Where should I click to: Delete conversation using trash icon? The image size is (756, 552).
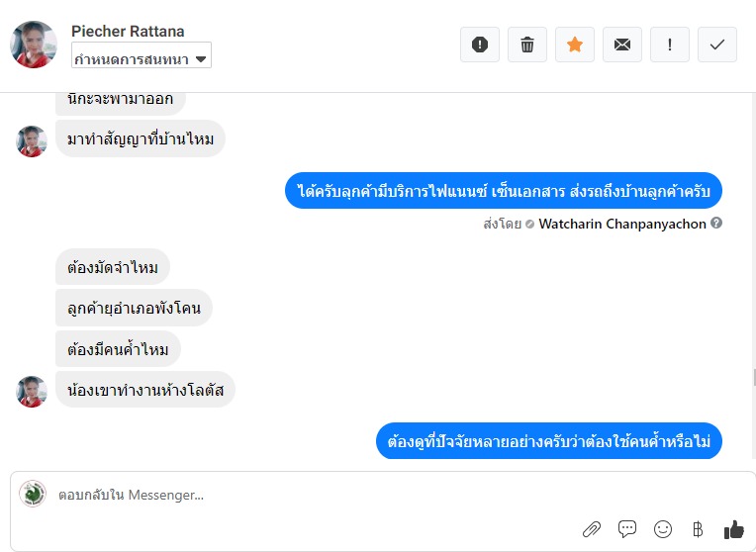pyautogui.click(x=527, y=45)
